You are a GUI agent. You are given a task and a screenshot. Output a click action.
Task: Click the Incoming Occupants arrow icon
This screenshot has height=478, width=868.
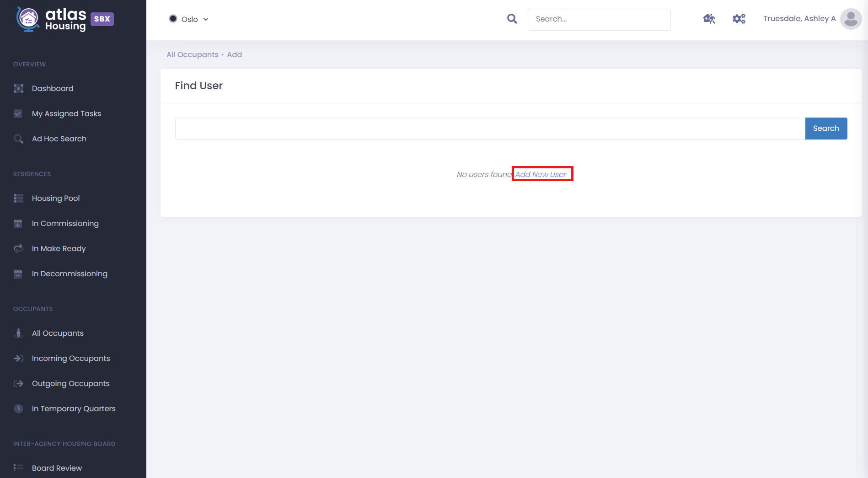point(18,358)
